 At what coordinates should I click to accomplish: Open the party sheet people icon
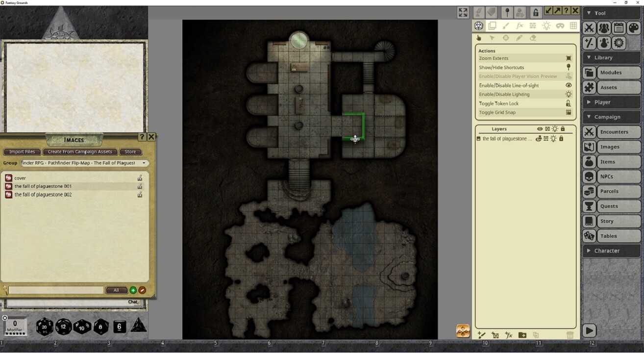[604, 28]
